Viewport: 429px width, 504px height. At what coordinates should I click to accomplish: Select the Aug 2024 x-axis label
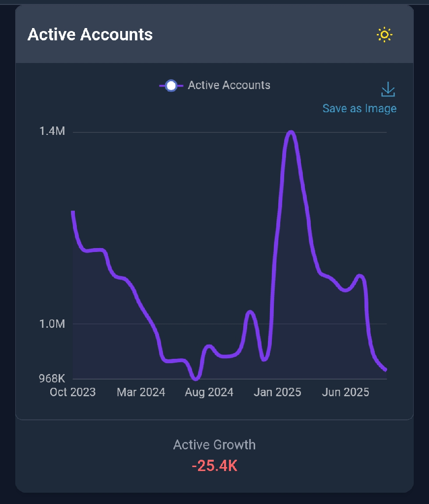coord(209,392)
